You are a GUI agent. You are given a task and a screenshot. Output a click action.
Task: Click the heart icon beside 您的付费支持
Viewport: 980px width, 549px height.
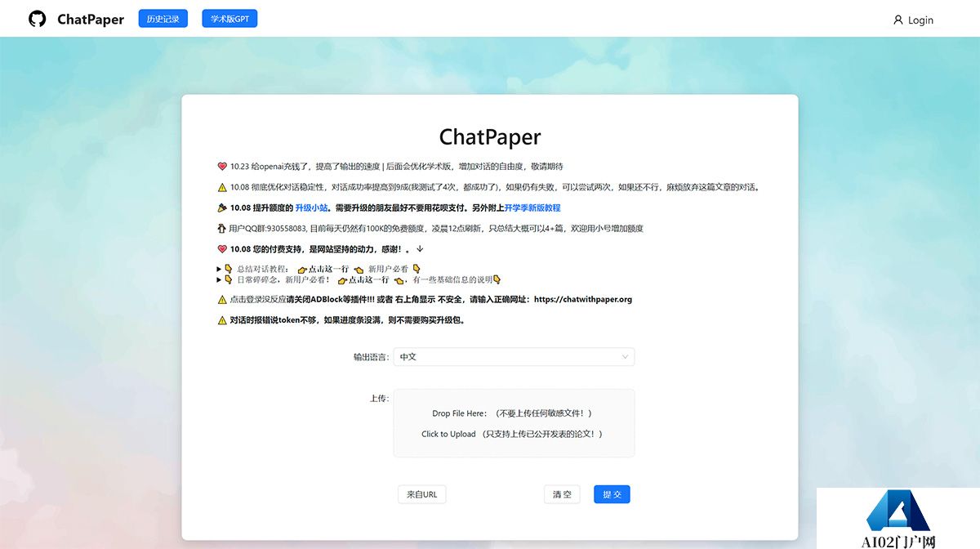point(222,249)
